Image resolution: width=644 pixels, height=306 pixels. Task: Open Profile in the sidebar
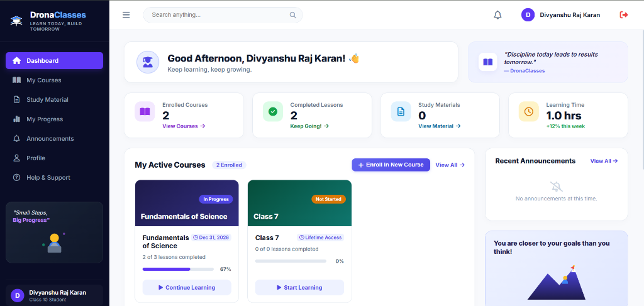54,158
